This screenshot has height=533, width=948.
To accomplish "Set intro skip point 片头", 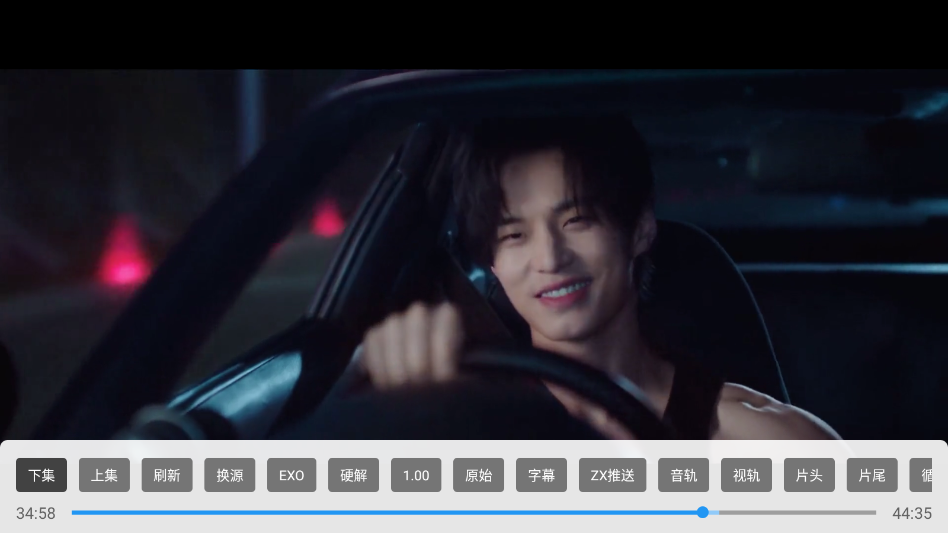I will (809, 475).
